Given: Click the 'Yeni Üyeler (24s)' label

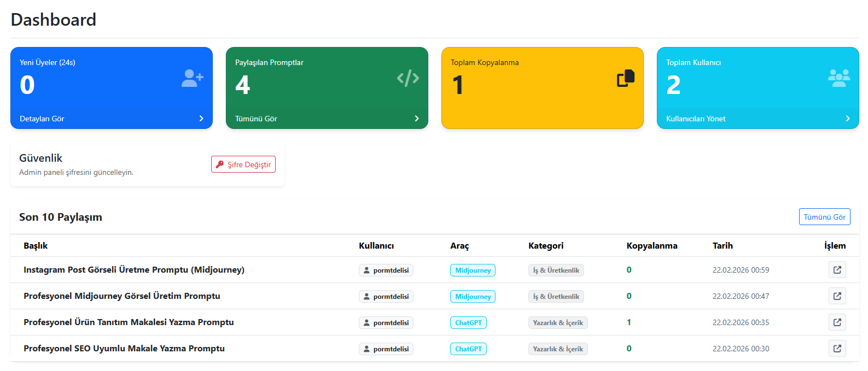Looking at the screenshot, I should [x=48, y=62].
